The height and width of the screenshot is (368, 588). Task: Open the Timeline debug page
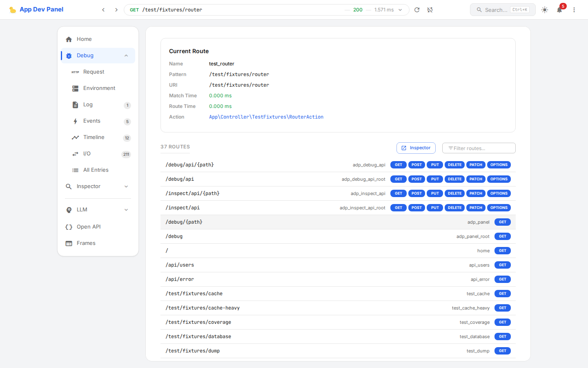(x=94, y=137)
